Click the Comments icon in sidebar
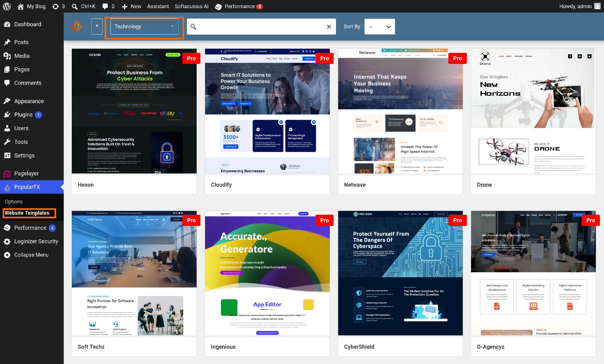The image size is (604, 364). click(x=7, y=83)
